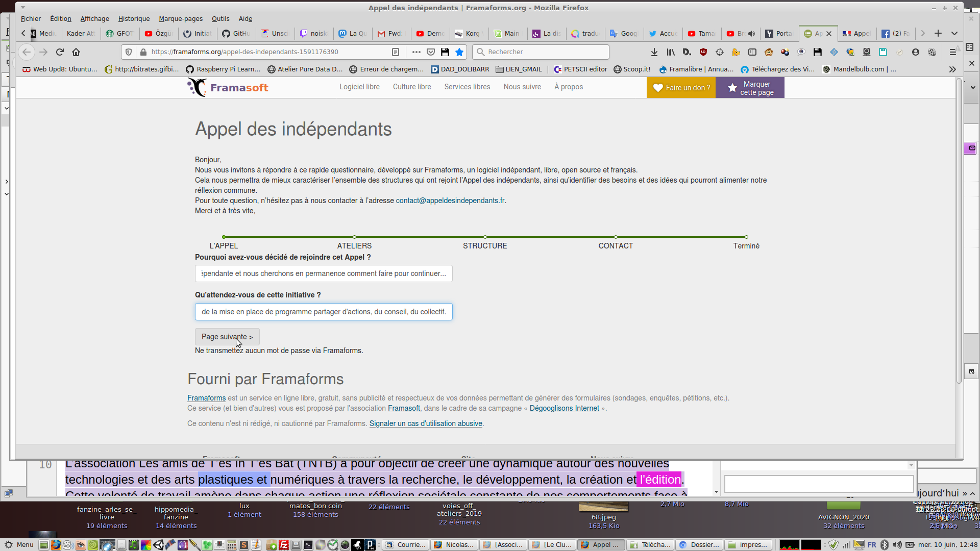Click the uBlock Origin shield icon
The height and width of the screenshot is (551, 980).
coord(703,52)
